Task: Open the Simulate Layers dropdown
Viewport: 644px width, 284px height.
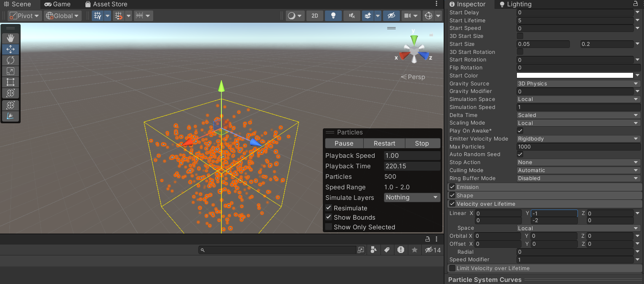Action: [x=412, y=197]
